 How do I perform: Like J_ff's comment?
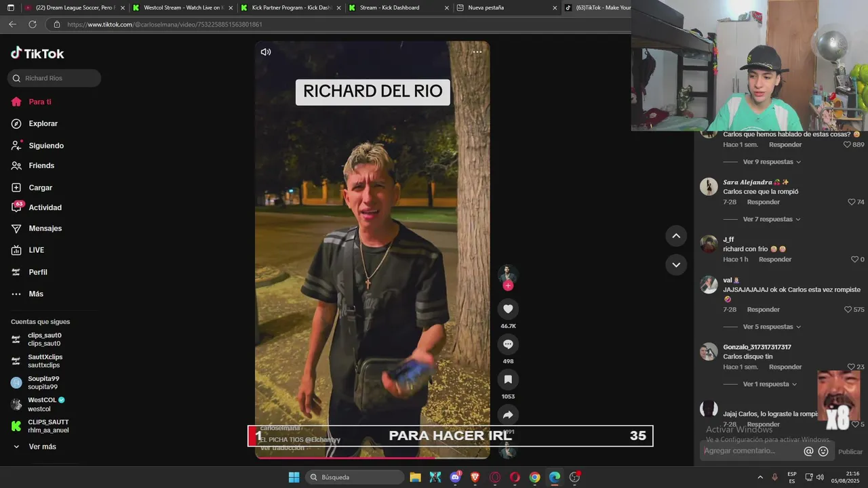tap(854, 260)
